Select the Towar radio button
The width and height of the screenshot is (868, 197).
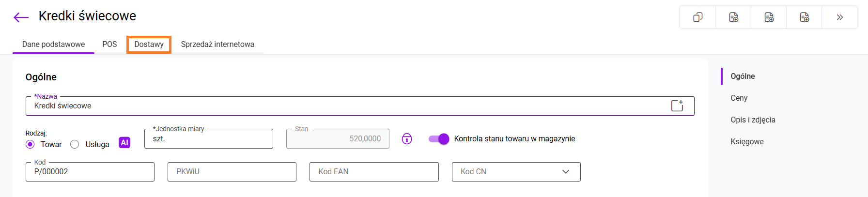click(x=31, y=144)
